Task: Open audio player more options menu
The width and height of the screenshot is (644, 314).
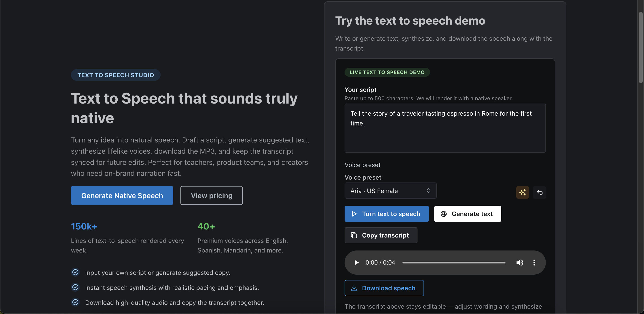Action: 534,263
